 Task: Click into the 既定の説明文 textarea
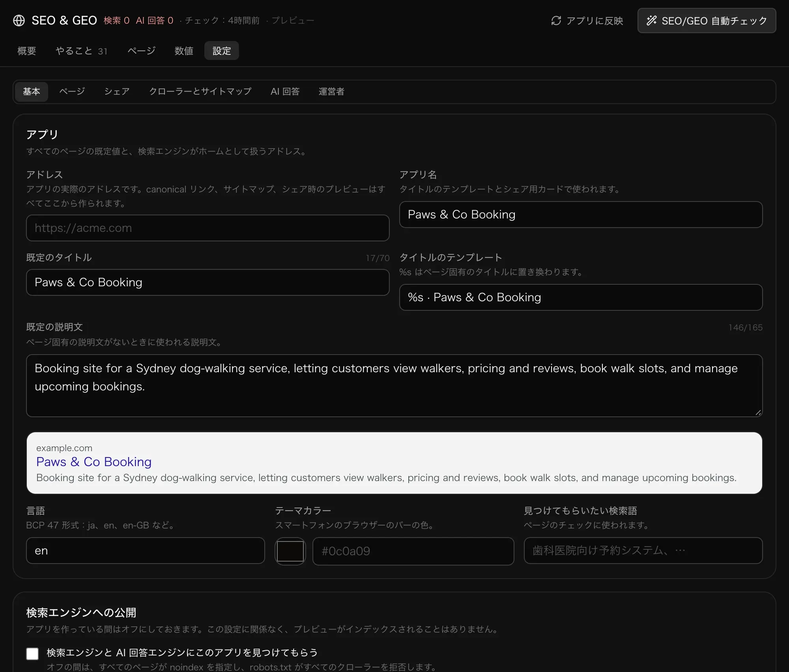[394, 386]
